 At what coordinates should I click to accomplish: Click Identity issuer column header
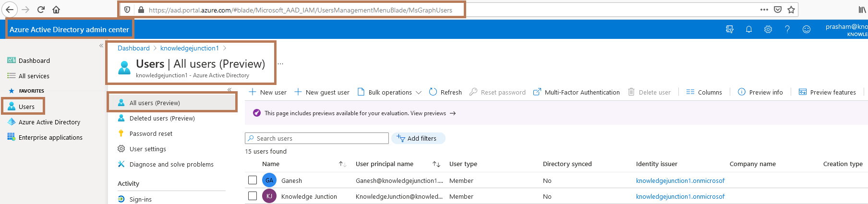point(657,164)
